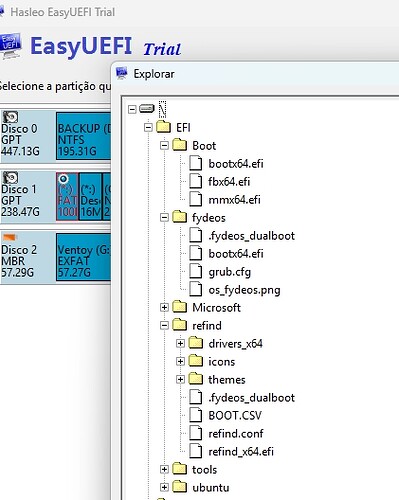399x500 pixels.
Task: Click the Disco 2 MBR 57.29G label
Action: pyautogui.click(x=19, y=261)
